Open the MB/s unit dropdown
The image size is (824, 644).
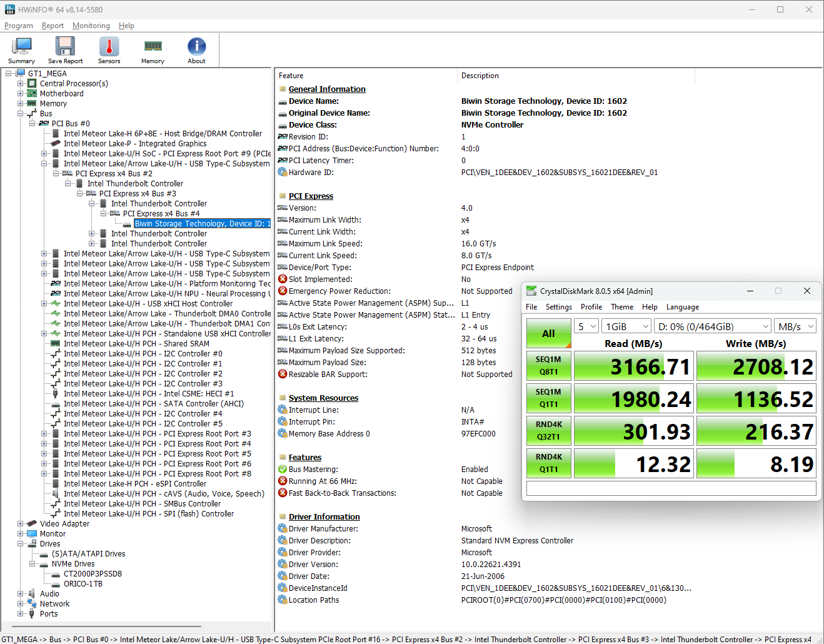(x=795, y=326)
